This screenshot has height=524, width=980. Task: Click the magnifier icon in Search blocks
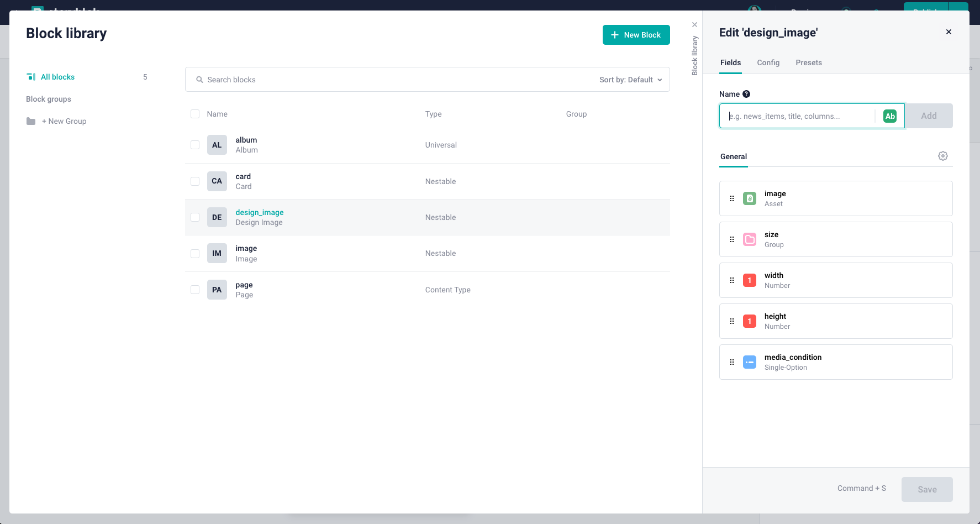click(199, 80)
